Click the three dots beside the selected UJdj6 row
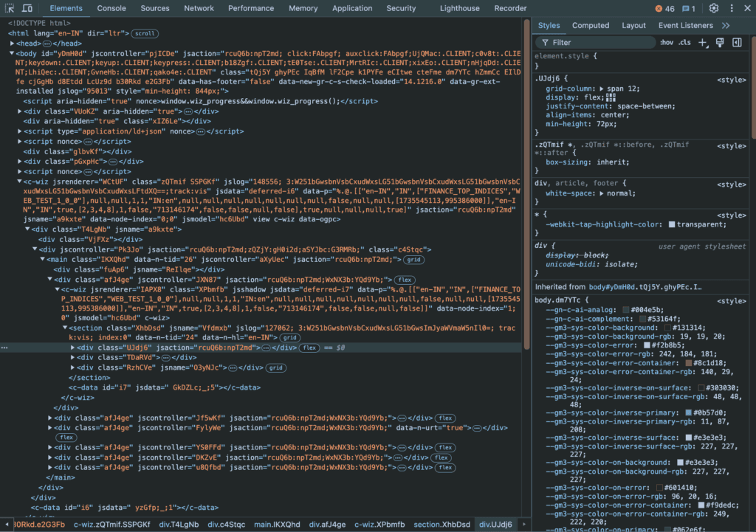 click(x=4, y=348)
